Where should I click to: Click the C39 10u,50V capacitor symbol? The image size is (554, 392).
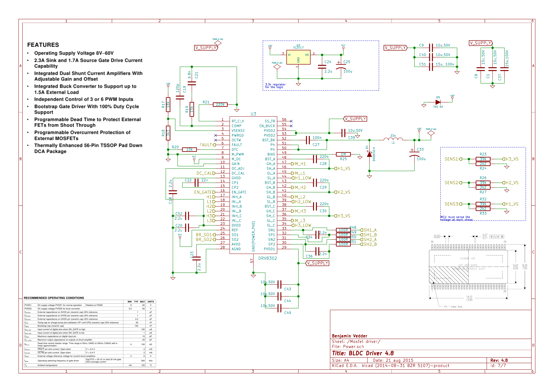coord(343,133)
